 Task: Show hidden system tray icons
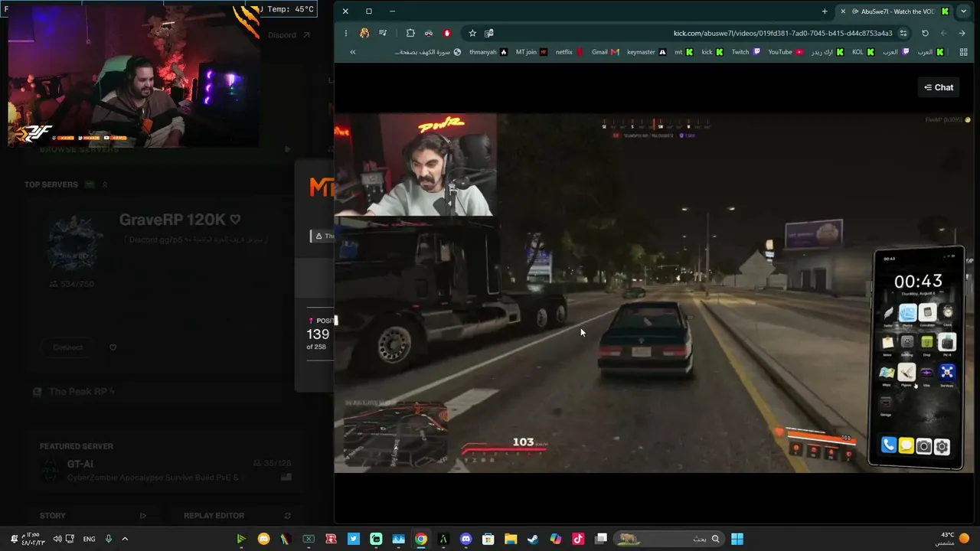125,539
